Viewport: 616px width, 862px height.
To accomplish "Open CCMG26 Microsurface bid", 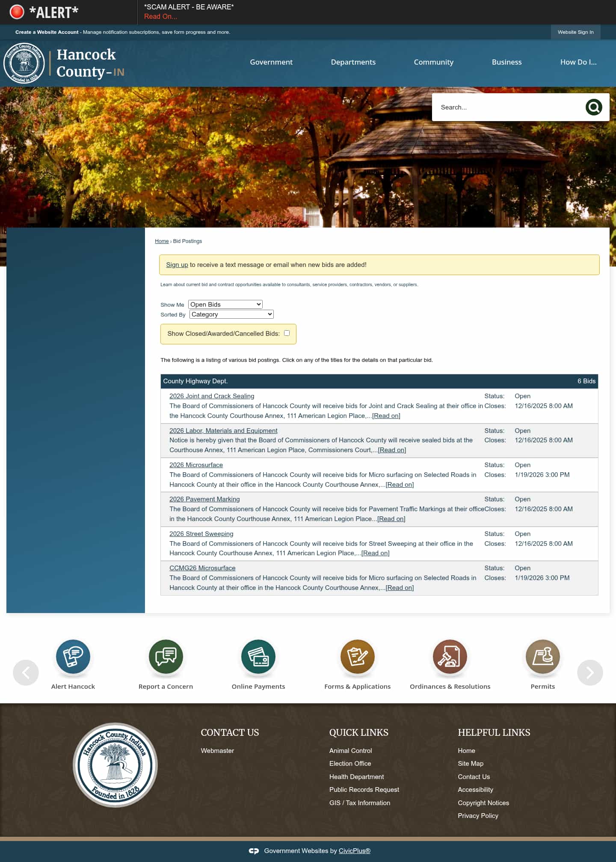I will 202,568.
